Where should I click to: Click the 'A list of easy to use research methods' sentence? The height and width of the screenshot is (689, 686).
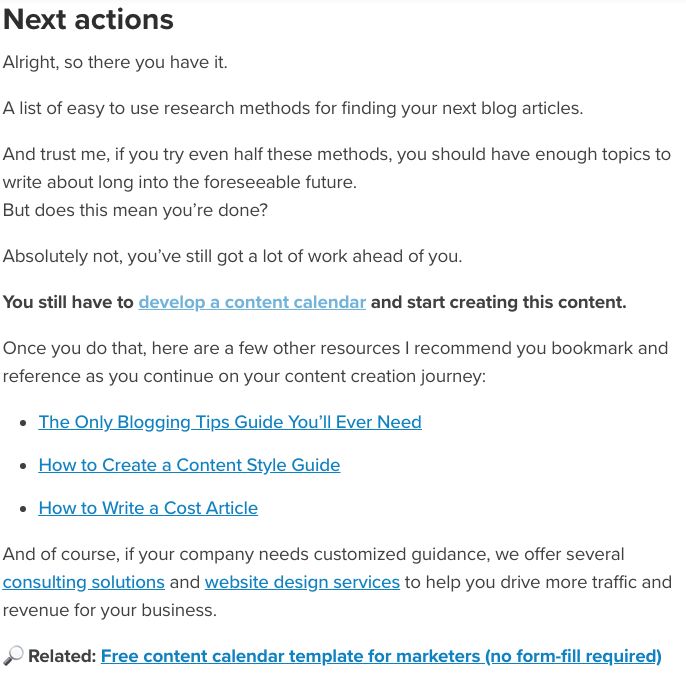[x=293, y=108]
